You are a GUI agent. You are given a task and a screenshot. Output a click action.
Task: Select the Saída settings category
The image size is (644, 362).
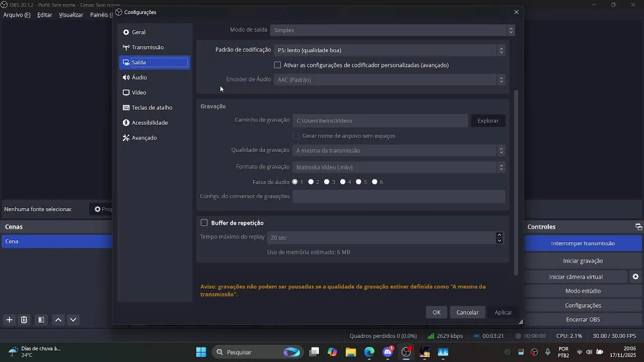[x=154, y=62]
